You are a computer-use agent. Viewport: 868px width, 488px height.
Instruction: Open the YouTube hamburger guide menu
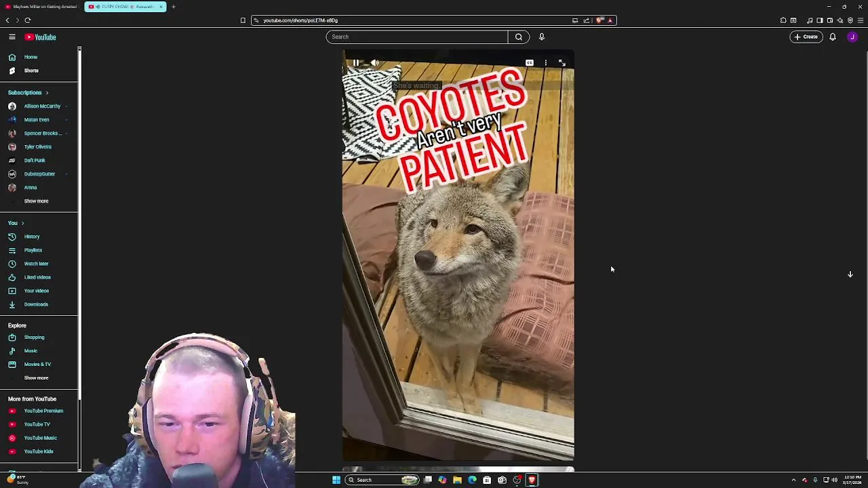(12, 37)
